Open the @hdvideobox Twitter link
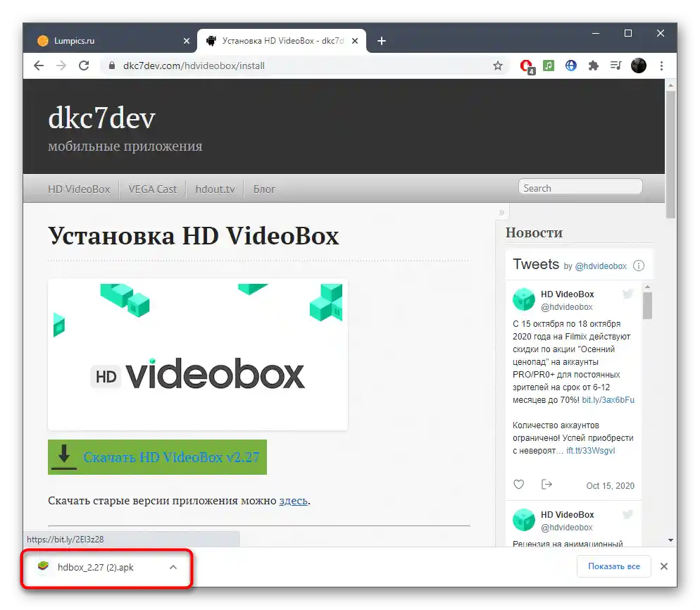The image size is (700, 610). pos(601,266)
